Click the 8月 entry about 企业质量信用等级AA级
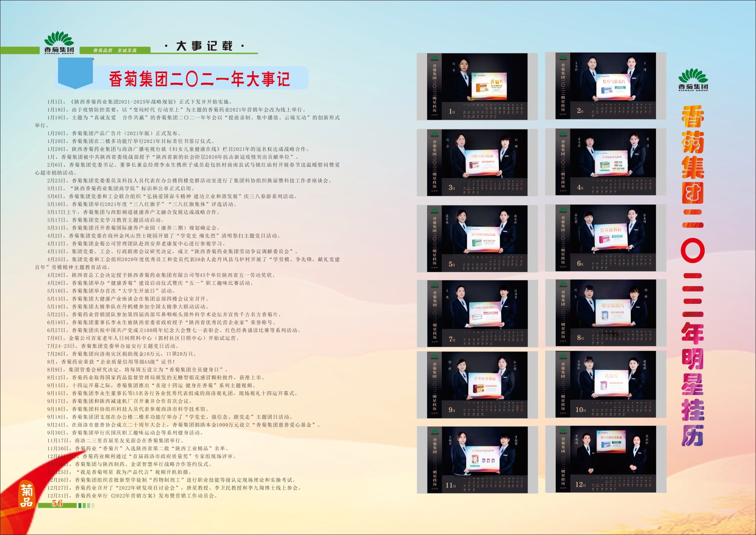This screenshot has height=535, width=756. tap(112, 362)
